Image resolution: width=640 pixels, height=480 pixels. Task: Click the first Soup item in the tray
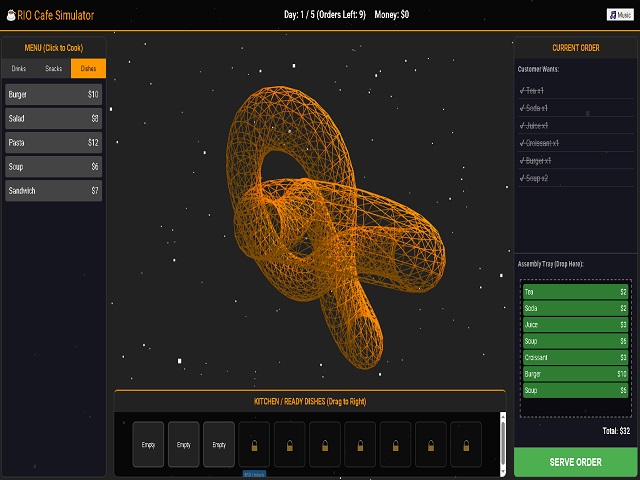(x=575, y=341)
